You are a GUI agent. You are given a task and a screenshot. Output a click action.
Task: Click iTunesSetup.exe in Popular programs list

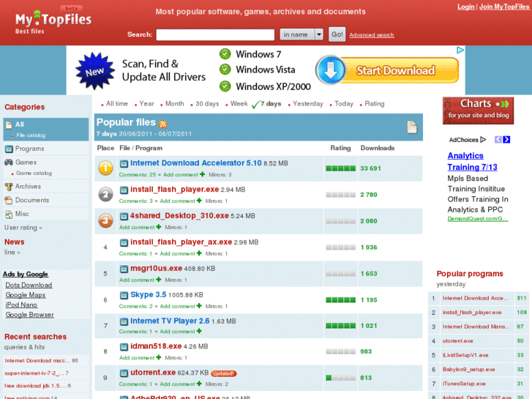pos(464,384)
